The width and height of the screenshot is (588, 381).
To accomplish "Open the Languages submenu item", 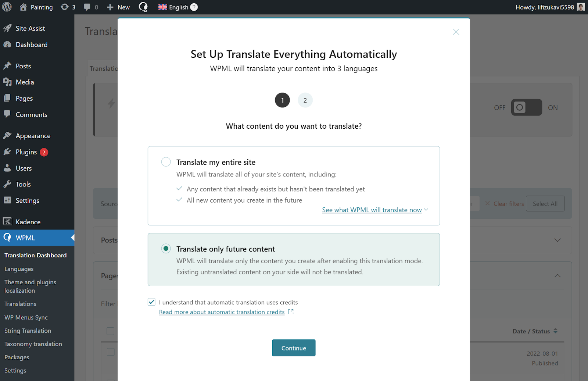I will click(x=19, y=269).
